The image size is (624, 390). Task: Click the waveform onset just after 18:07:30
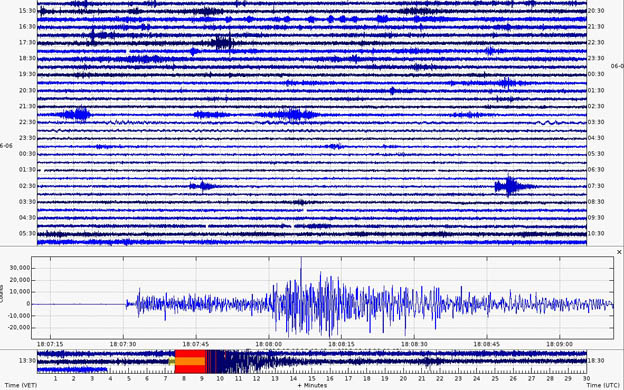127,304
